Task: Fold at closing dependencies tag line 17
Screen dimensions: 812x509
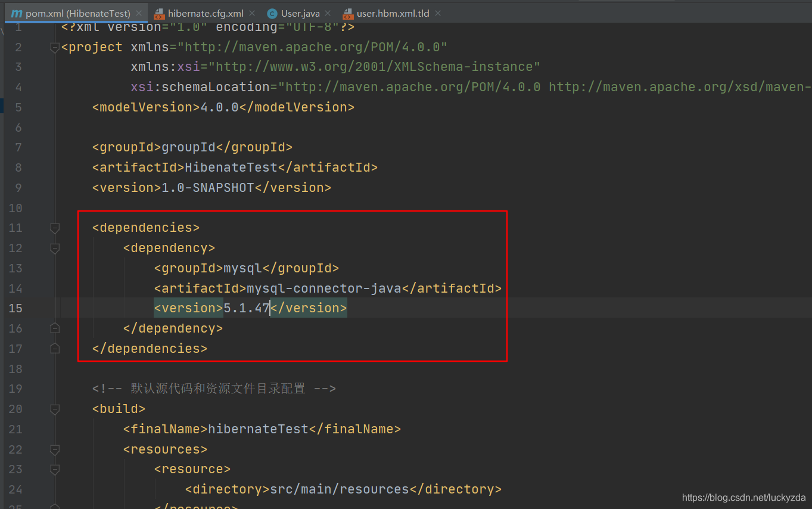Action: click(55, 349)
